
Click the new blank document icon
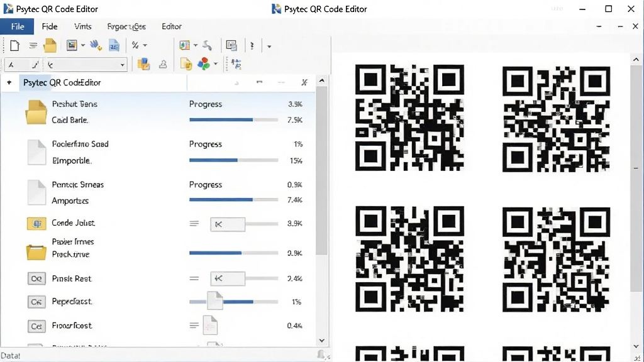click(15, 45)
